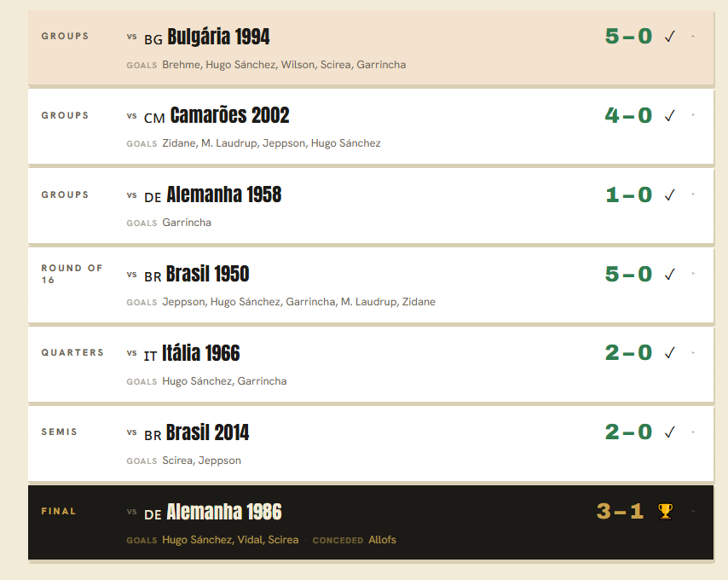Click the checkmark beside the Brasil 2014 score
The width and height of the screenshot is (728, 580).
point(669,432)
